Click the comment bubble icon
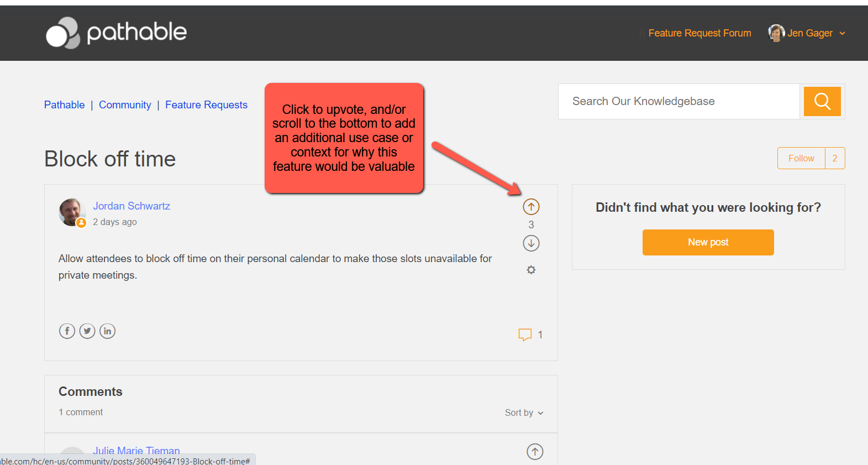This screenshot has height=465, width=868. click(x=525, y=335)
